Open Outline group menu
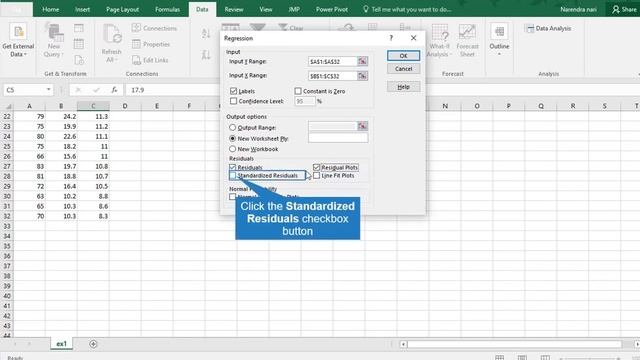 pyautogui.click(x=499, y=40)
